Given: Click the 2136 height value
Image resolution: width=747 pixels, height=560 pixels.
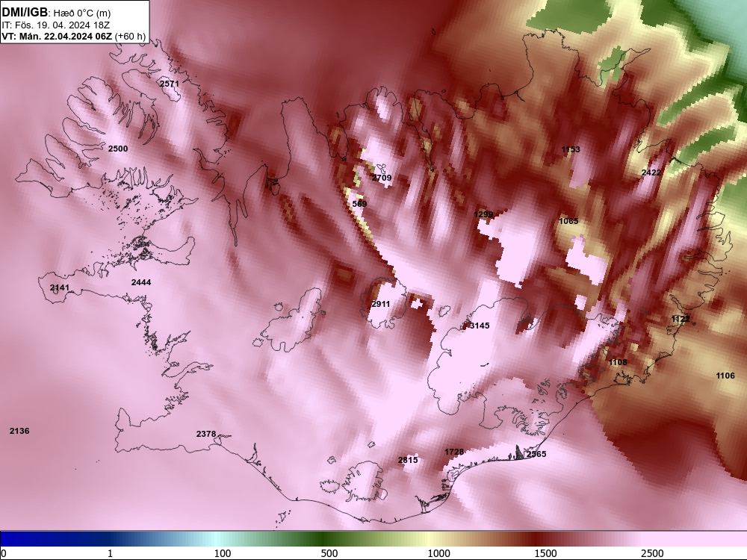Looking at the screenshot, I should point(19,431).
